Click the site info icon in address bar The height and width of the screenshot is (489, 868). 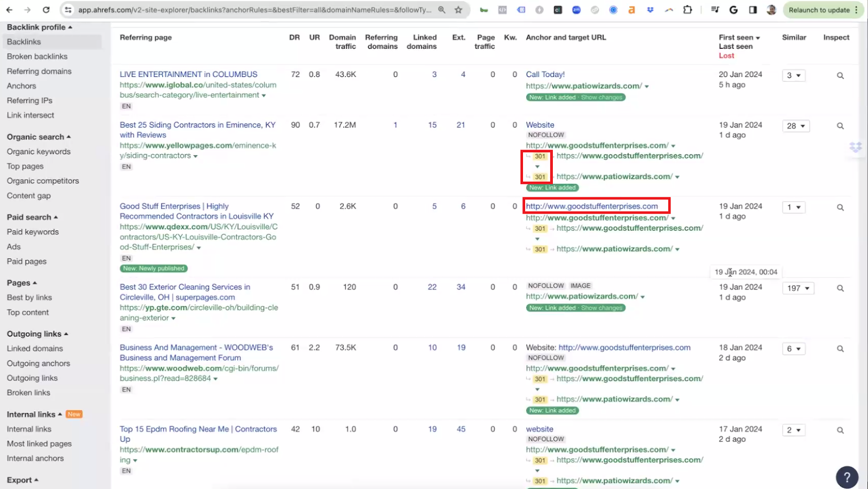tap(67, 10)
